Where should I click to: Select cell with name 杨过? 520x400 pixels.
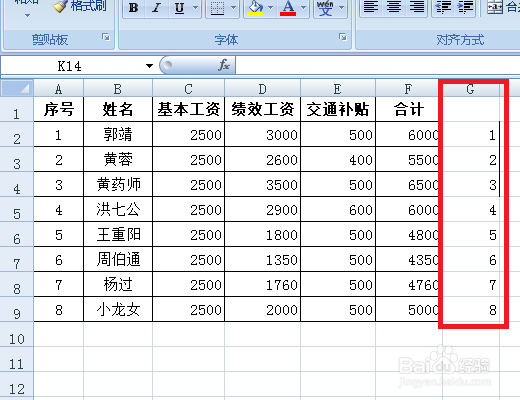(x=118, y=284)
